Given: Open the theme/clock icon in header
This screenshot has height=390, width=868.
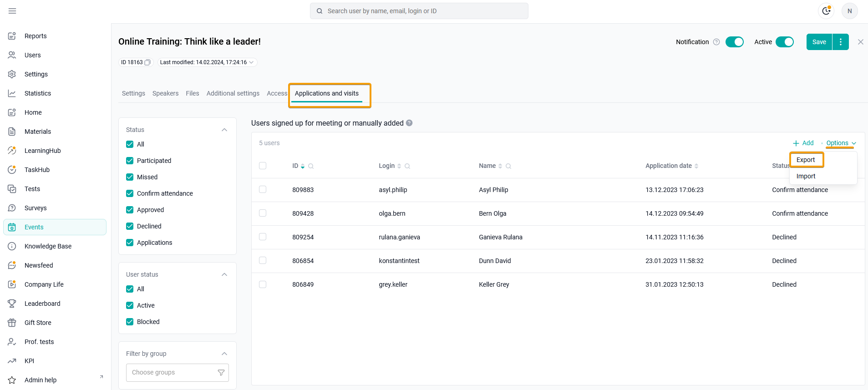Looking at the screenshot, I should pos(826,11).
